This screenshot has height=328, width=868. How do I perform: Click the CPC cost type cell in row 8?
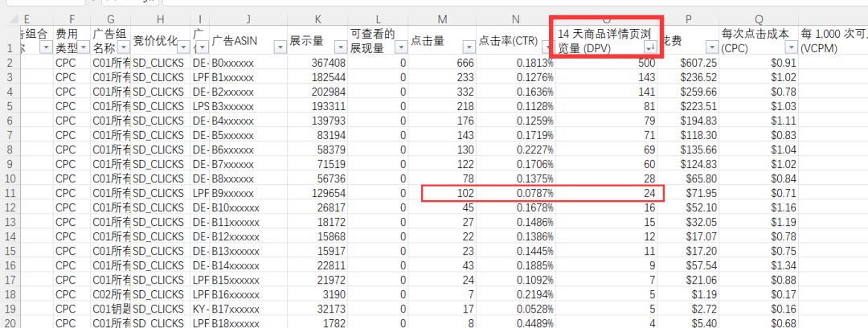coord(72,150)
